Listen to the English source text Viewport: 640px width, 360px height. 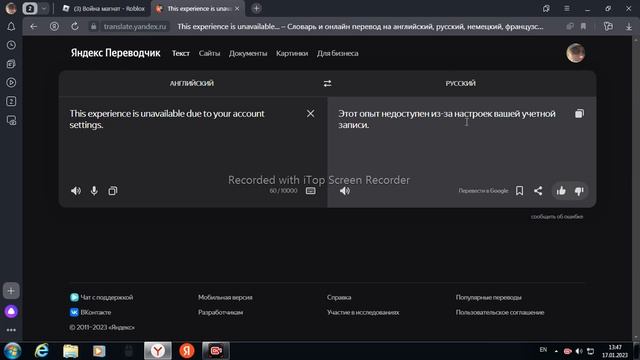tap(76, 191)
